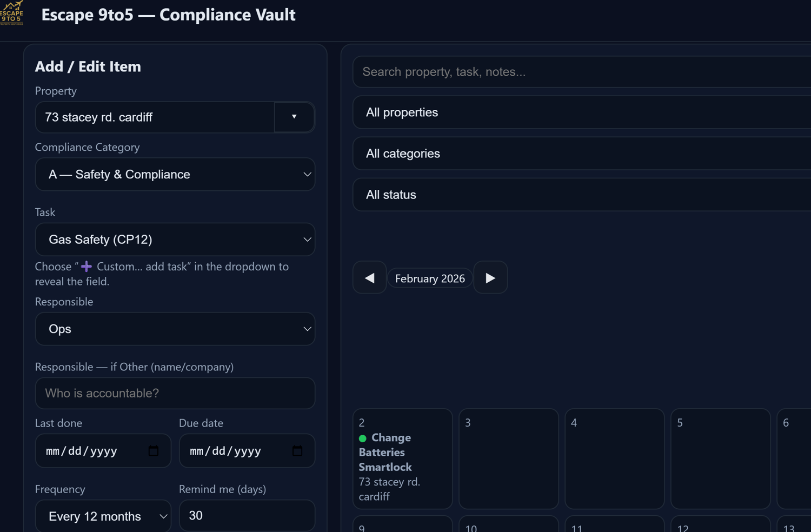Open the All properties filter

[582, 112]
